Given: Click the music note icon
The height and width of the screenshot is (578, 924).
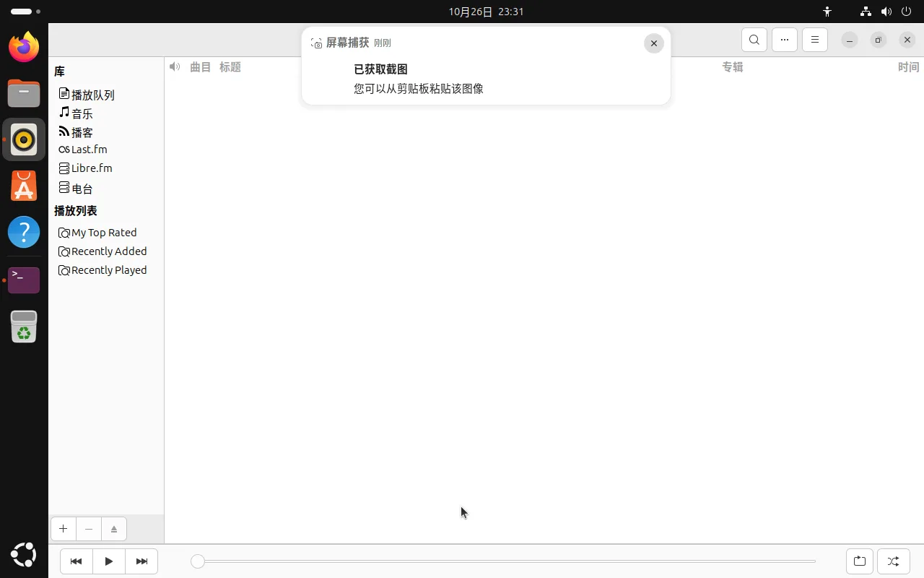Looking at the screenshot, I should coord(64,113).
